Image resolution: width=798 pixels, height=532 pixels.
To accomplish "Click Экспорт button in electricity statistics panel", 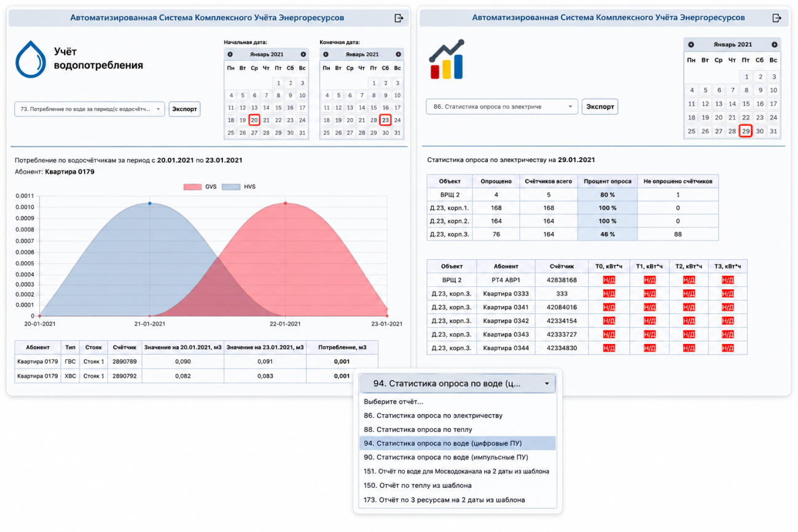I will click(x=600, y=107).
